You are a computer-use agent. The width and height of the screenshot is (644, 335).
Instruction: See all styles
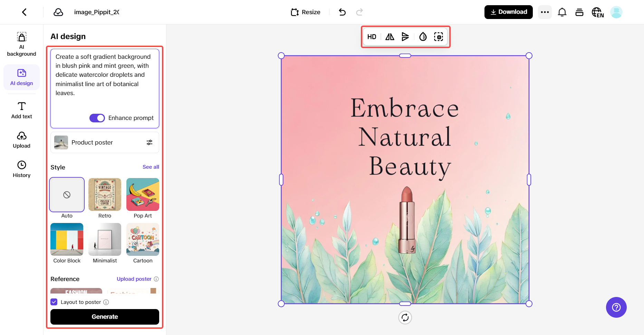(151, 167)
